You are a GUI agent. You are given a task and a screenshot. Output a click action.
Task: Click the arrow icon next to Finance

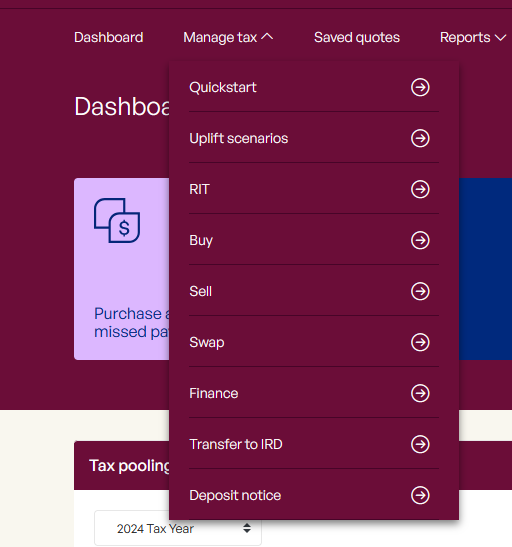tap(420, 393)
